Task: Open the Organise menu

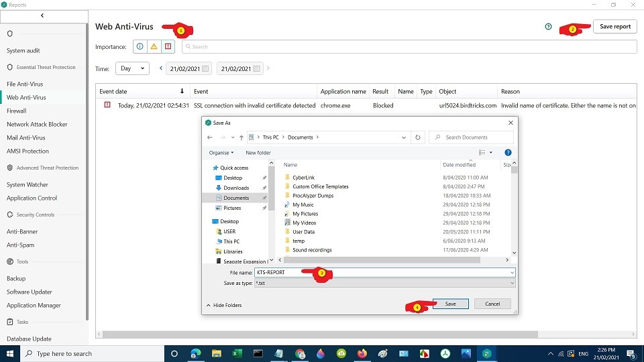Action: tap(221, 153)
